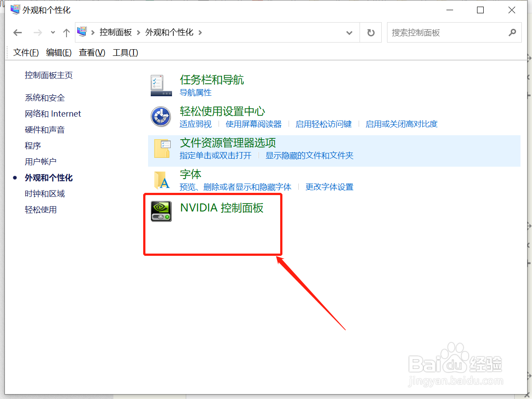Click 控制面板 in the breadcrumb path
Viewport: 532px width, 399px height.
click(116, 32)
